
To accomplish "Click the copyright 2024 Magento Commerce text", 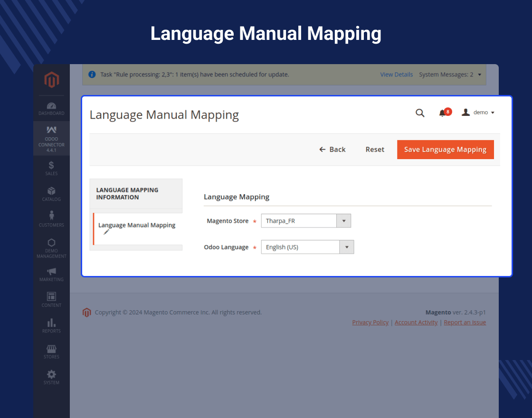I will pyautogui.click(x=178, y=313).
